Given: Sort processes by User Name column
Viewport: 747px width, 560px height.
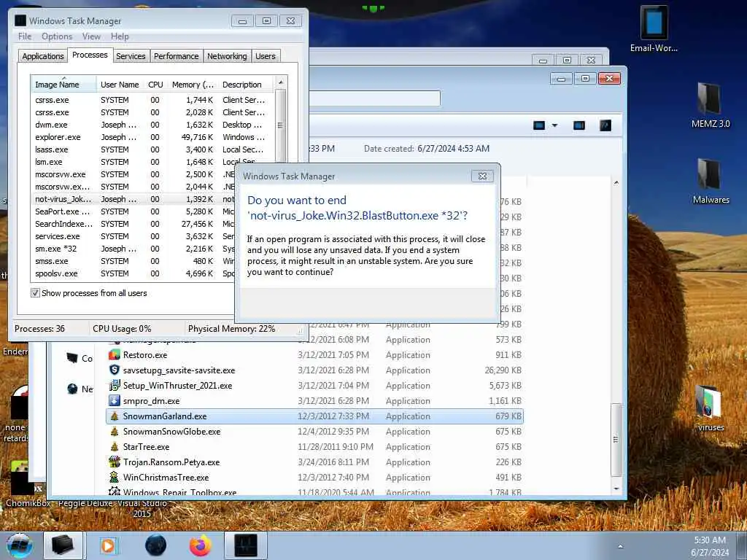Looking at the screenshot, I should coord(120,85).
